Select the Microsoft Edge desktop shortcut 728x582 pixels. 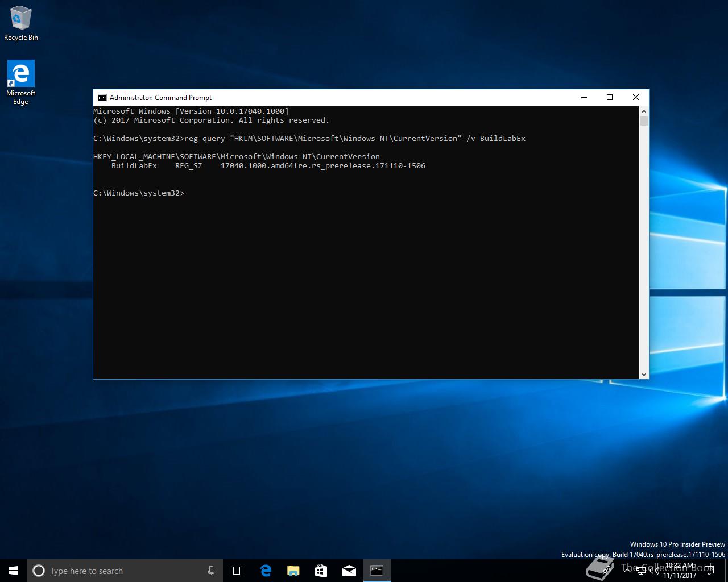pos(21,83)
